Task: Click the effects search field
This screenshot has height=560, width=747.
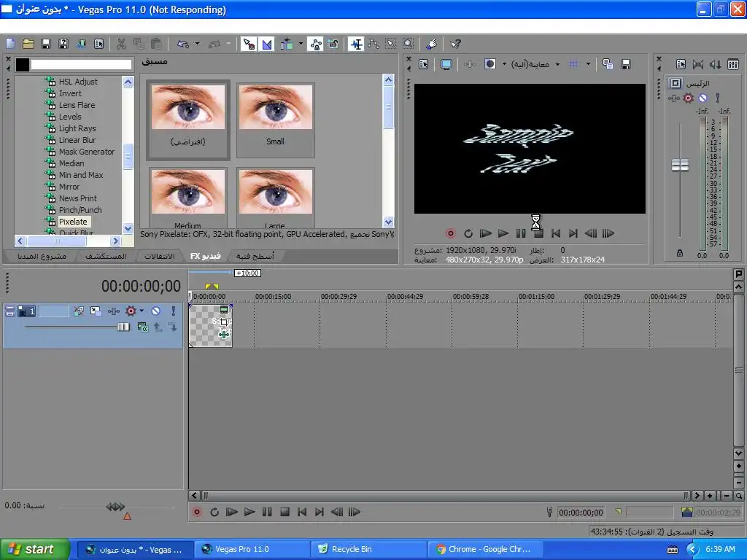Action: (81, 64)
